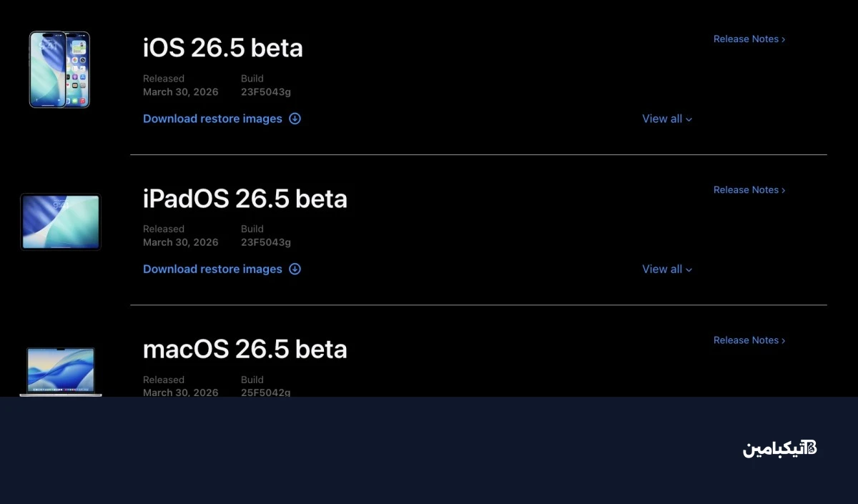This screenshot has height=504, width=858.
Task: Click the download icon beside iOS restore images
Action: point(295,119)
